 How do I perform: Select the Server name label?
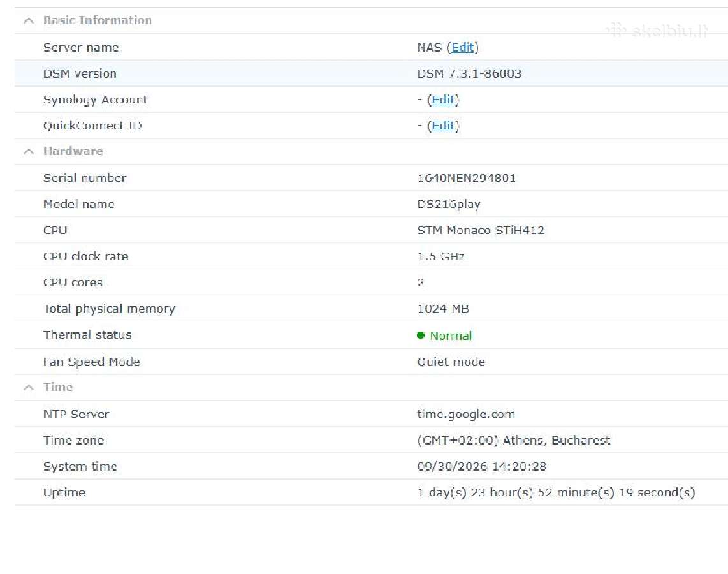coord(81,47)
